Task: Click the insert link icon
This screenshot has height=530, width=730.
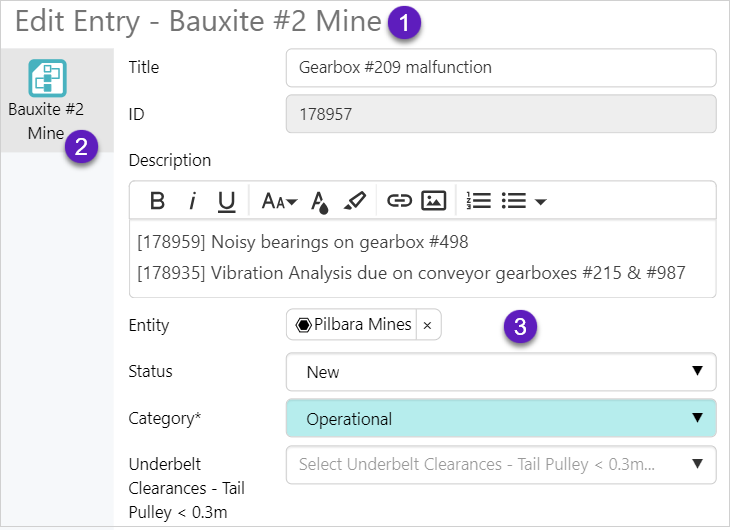Action: point(400,201)
